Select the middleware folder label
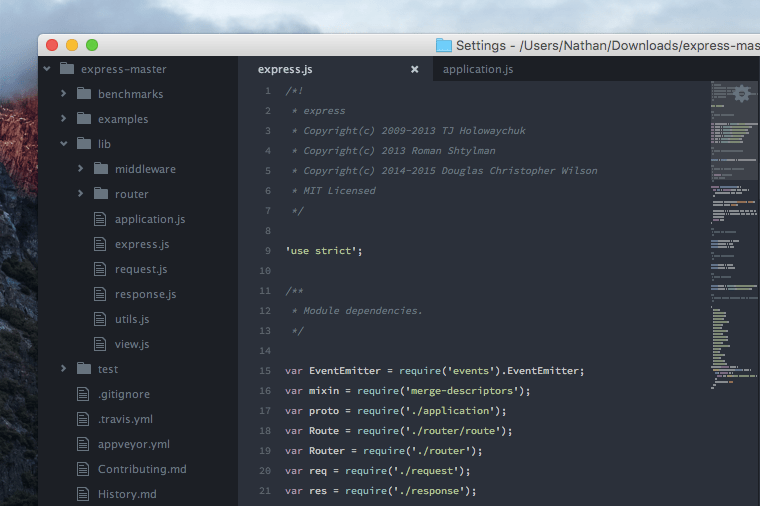Viewport: 760px width, 506px height. pos(145,169)
